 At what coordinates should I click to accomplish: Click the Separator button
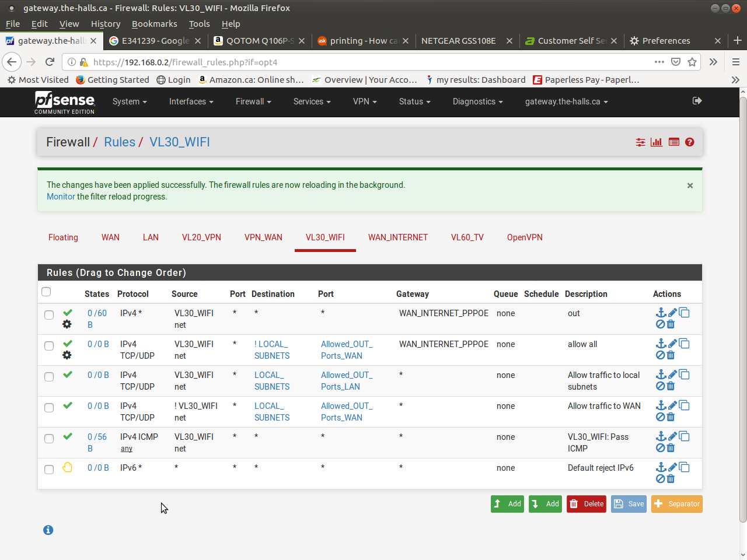[677, 504]
